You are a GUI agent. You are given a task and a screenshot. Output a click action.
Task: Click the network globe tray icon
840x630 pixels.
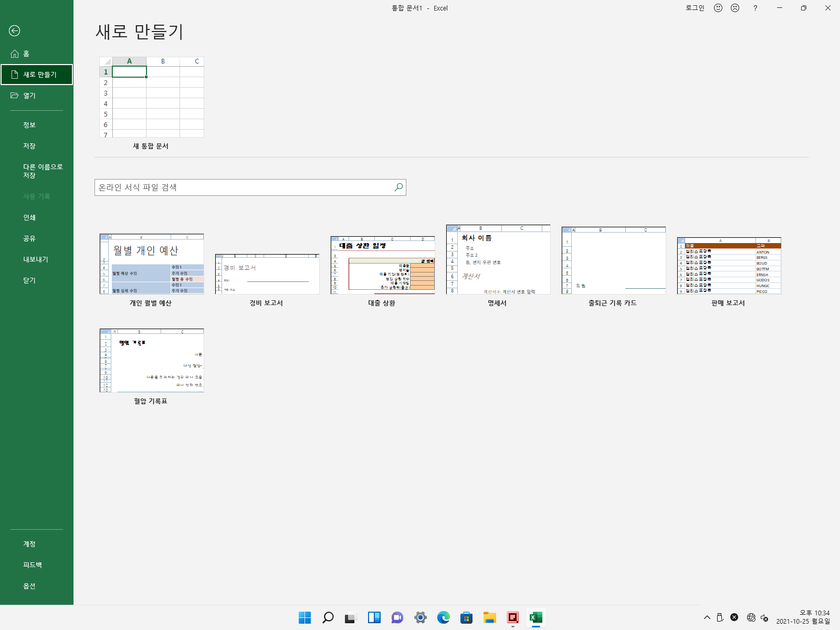tap(751, 617)
